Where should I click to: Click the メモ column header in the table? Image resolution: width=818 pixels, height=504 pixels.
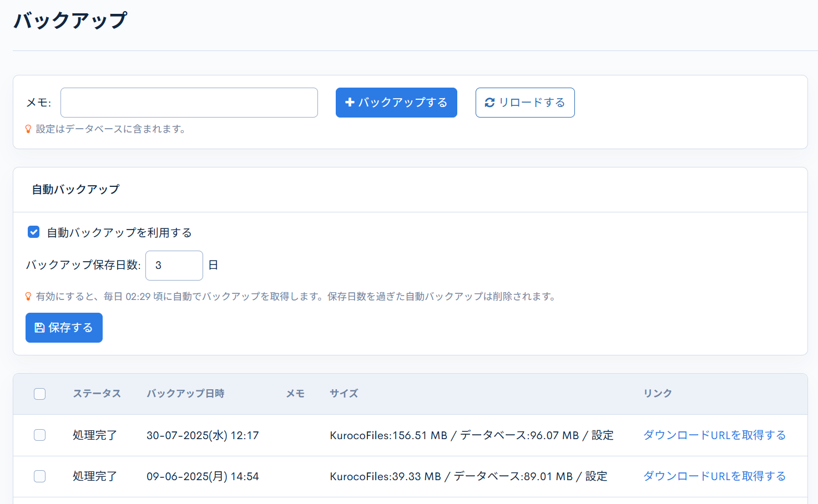[295, 394]
